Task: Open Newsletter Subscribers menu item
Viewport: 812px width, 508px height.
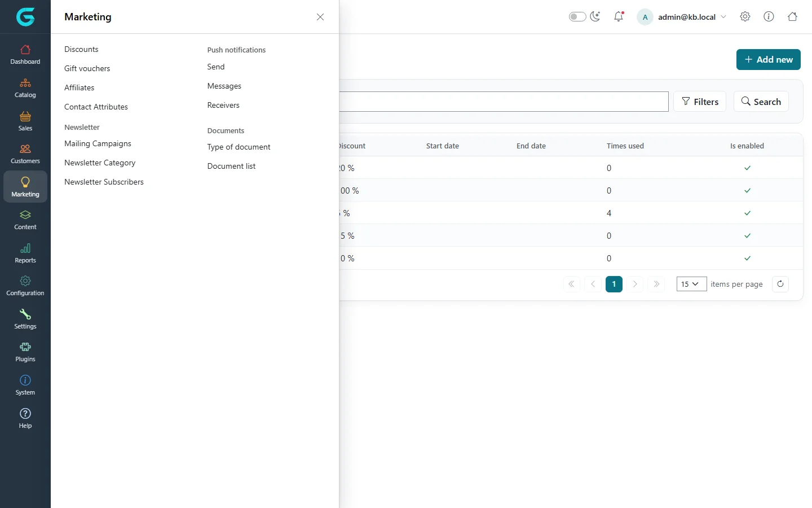Action: (104, 182)
